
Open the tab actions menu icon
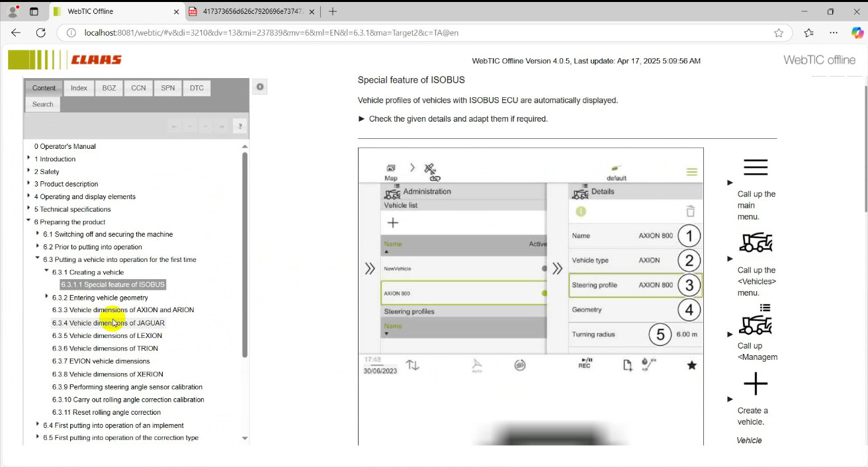(34, 11)
